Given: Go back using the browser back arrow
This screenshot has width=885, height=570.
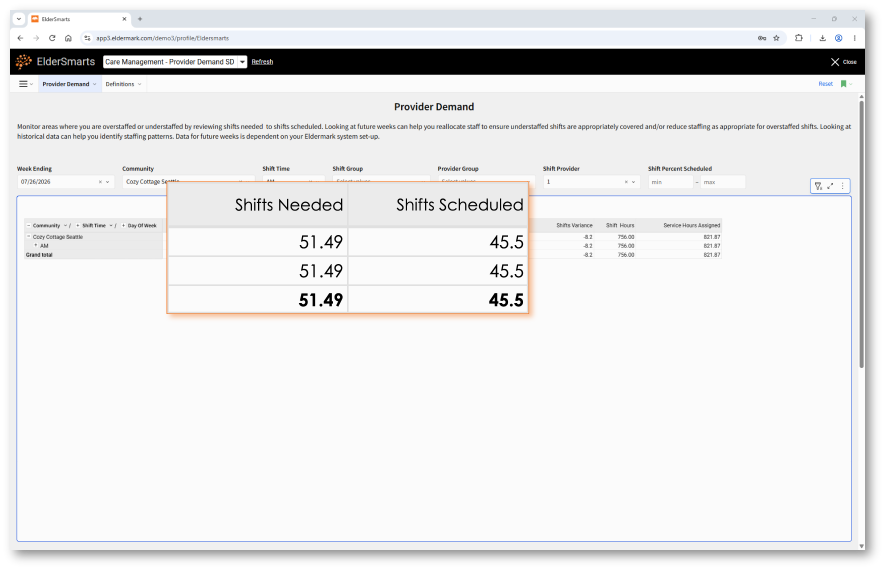Looking at the screenshot, I should coord(20,38).
